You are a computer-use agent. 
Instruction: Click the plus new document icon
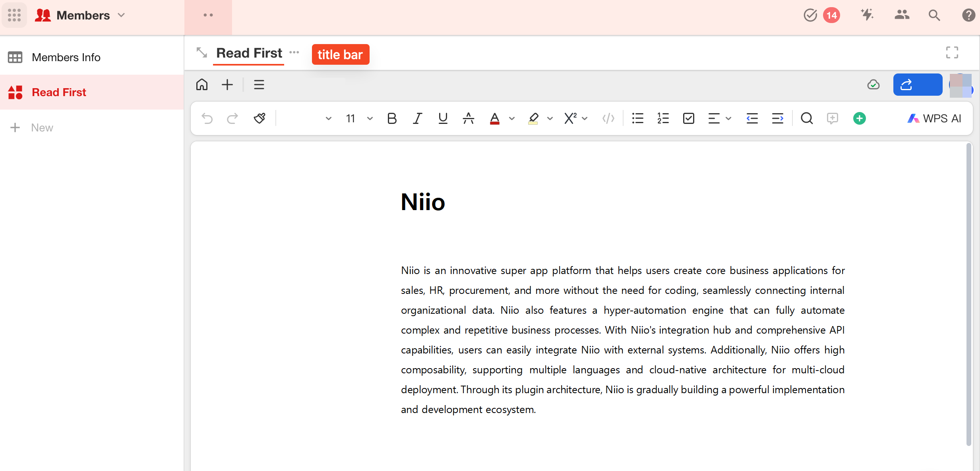[227, 85]
